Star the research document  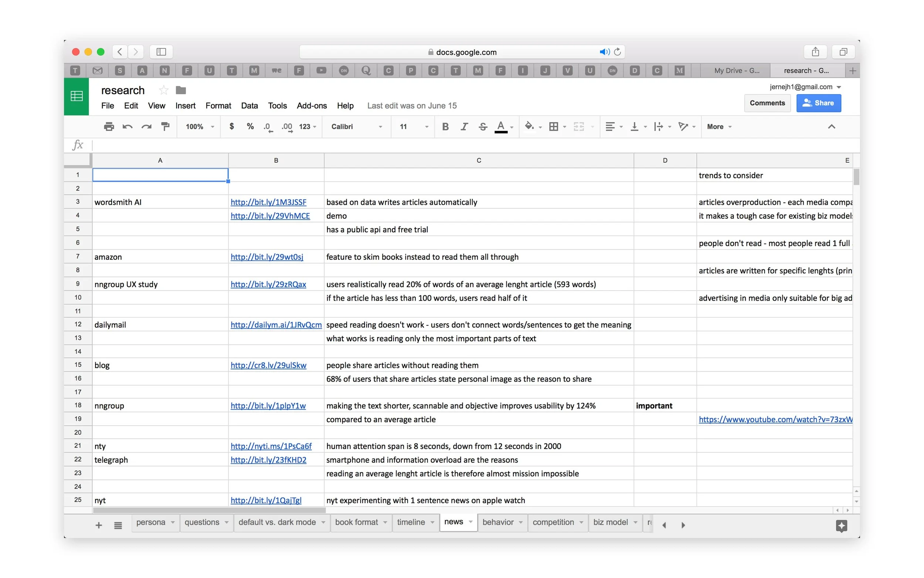[x=163, y=90]
